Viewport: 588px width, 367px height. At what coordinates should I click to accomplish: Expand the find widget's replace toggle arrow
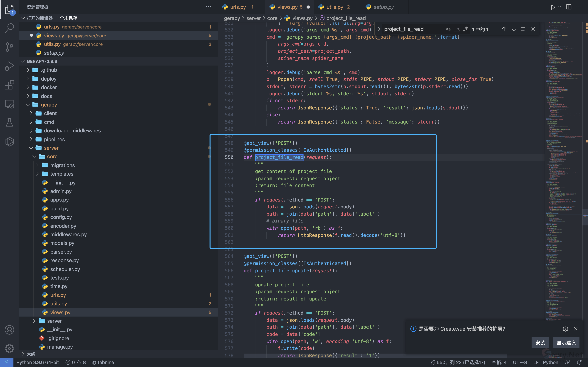(378, 29)
